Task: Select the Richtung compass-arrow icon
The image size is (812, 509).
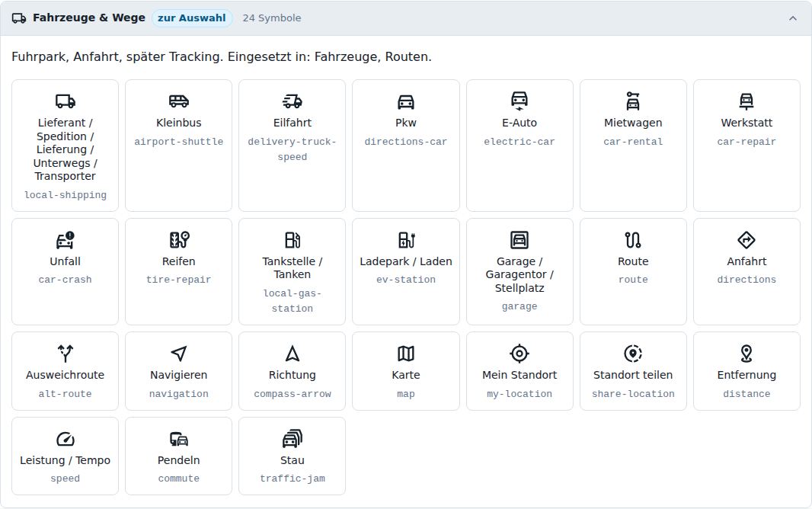Action: (x=292, y=353)
